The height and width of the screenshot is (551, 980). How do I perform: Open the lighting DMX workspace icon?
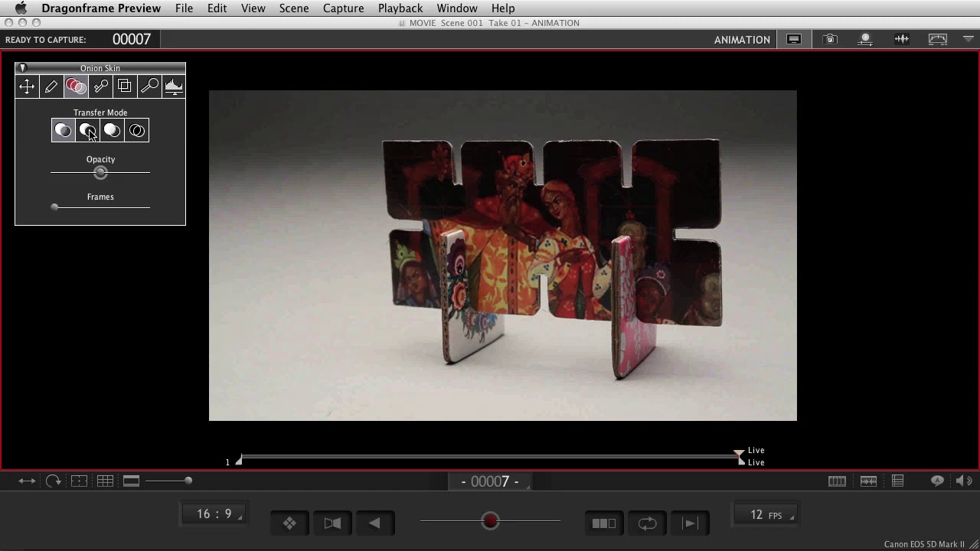(865, 39)
